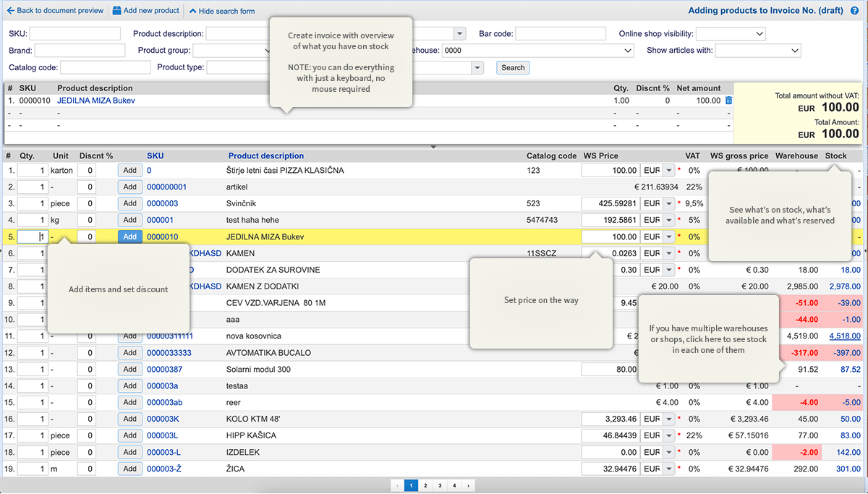Add Svinčnik to the invoice
868x494 pixels.
(x=130, y=203)
